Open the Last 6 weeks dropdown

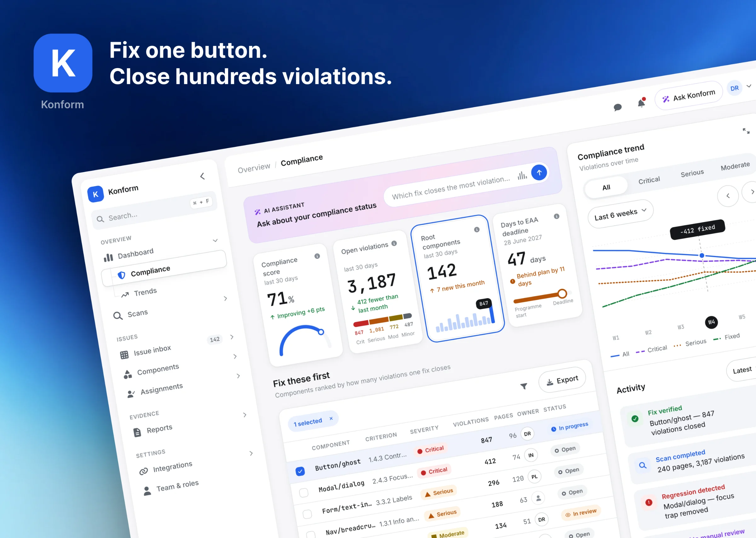(x=620, y=214)
